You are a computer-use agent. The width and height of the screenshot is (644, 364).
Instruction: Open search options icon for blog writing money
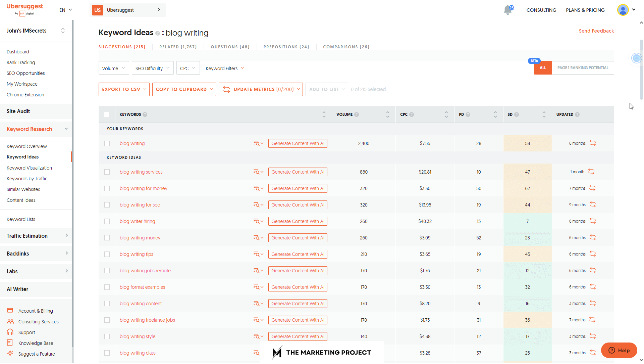(258, 238)
